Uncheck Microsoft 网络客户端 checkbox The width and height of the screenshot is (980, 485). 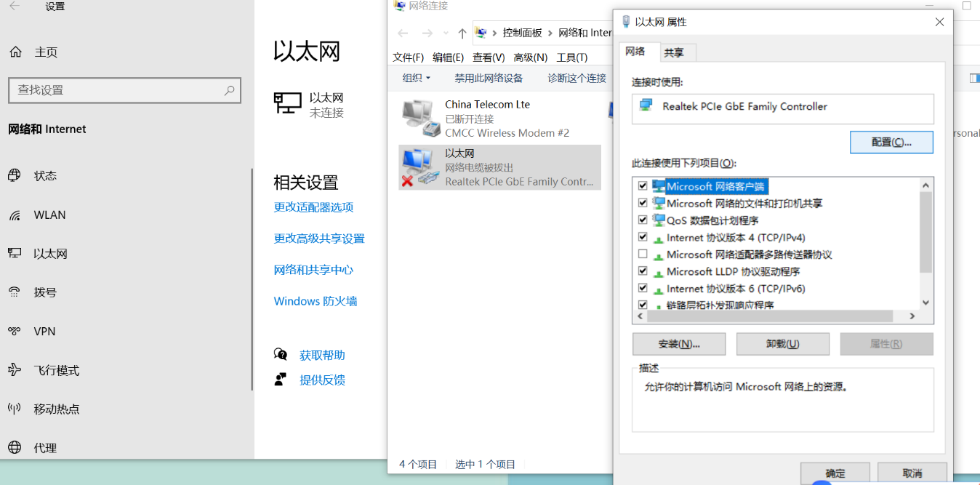point(643,186)
